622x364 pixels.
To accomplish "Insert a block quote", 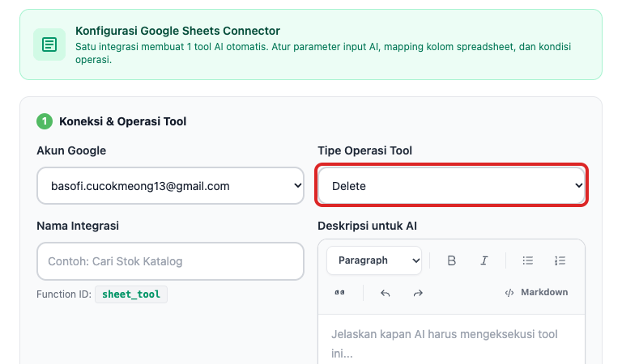I will tap(339, 293).
